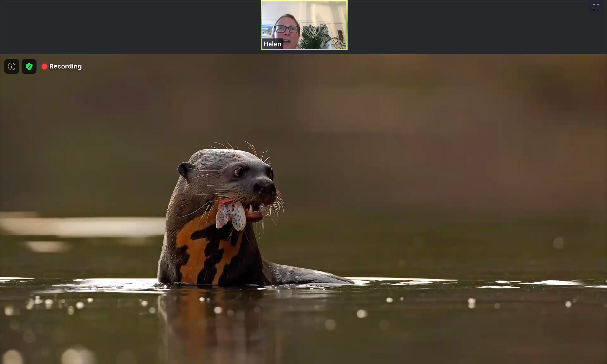Viewport: 607px width, 364px height.
Task: Click the framed picture behind Helen
Action: click(x=267, y=30)
